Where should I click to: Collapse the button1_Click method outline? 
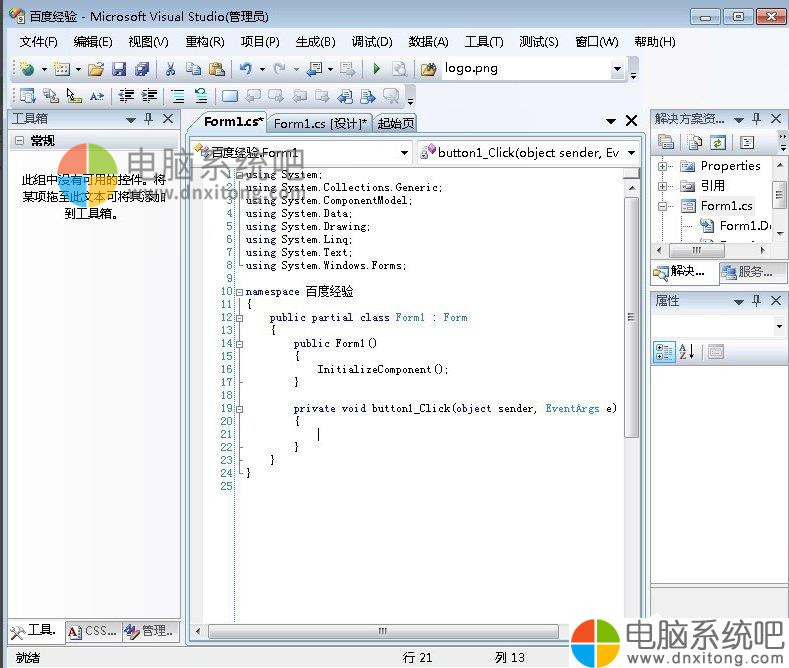click(240, 409)
